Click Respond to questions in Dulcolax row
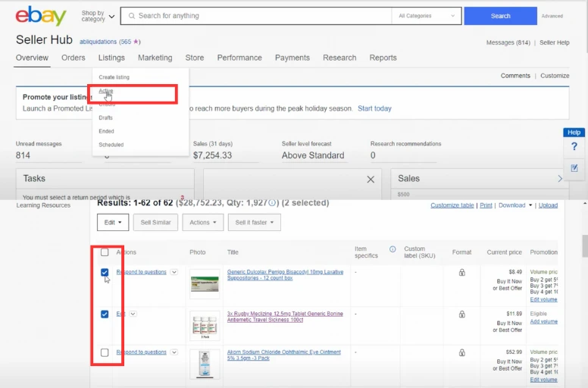 pyautogui.click(x=142, y=272)
